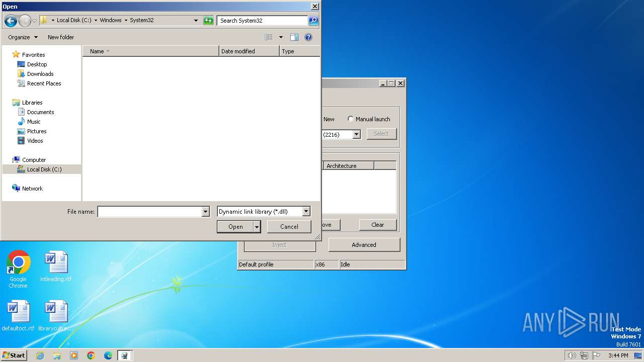
Task: Click the Architecture column header
Action: pyautogui.click(x=349, y=166)
